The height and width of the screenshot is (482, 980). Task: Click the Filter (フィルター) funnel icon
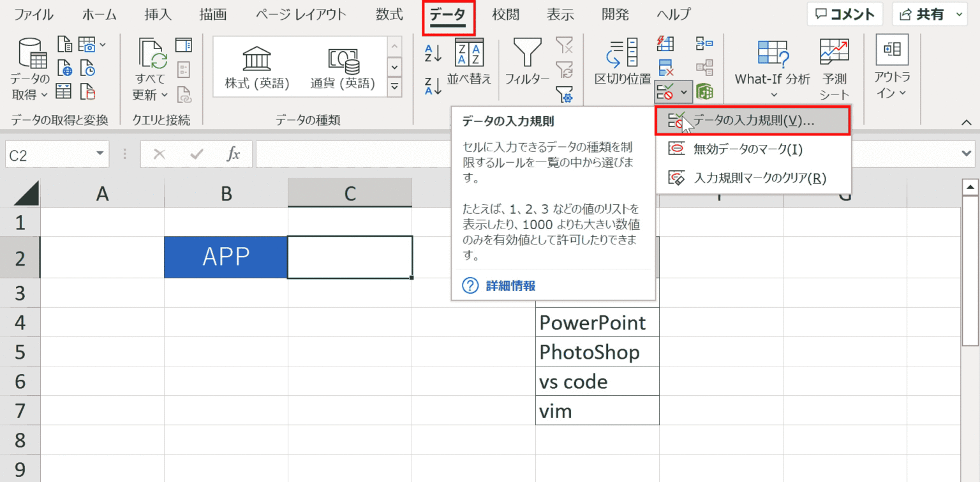point(527,52)
